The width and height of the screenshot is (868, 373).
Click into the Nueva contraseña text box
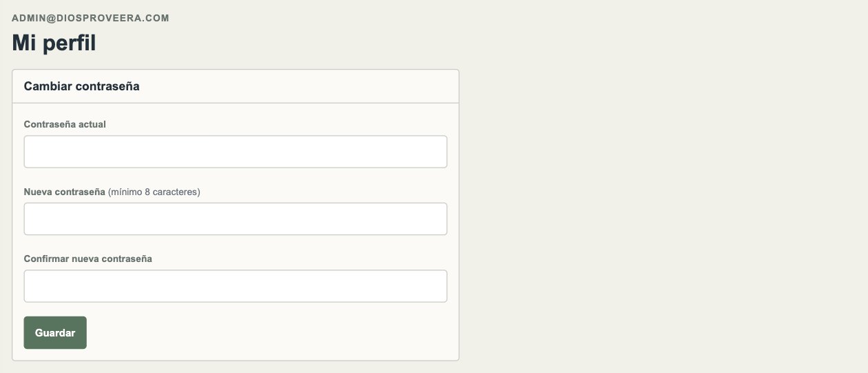[236, 219]
